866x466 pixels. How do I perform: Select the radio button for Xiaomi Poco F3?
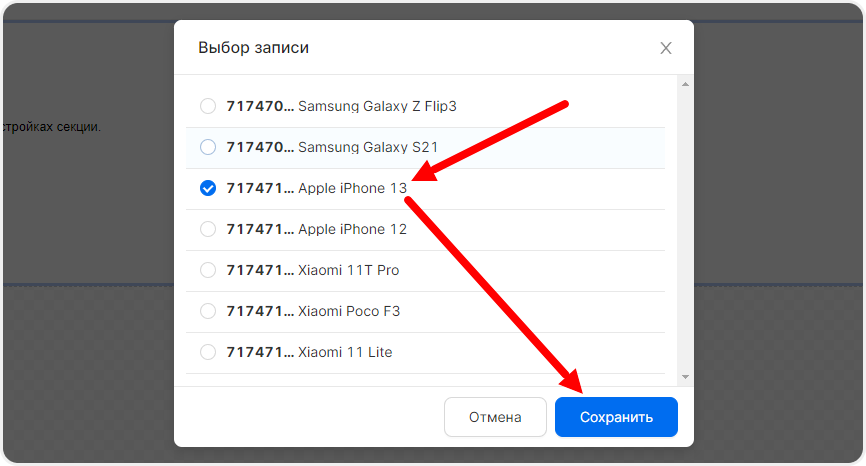[x=208, y=311]
